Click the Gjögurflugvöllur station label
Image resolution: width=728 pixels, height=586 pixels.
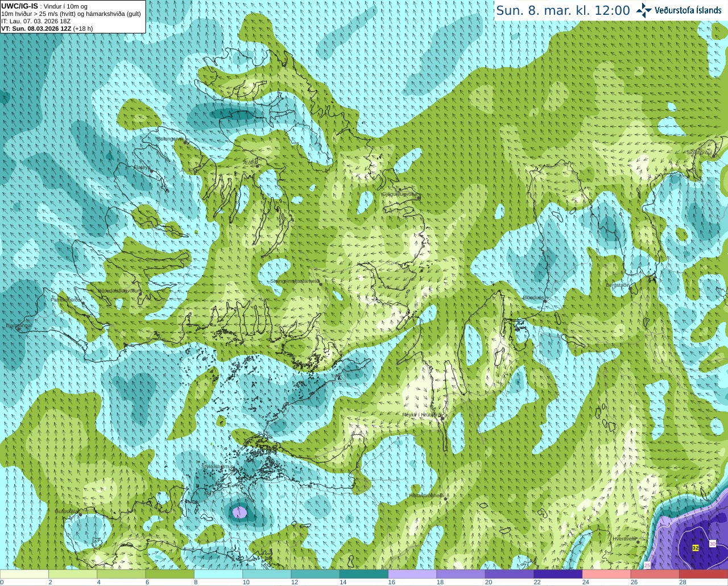pos(400,194)
